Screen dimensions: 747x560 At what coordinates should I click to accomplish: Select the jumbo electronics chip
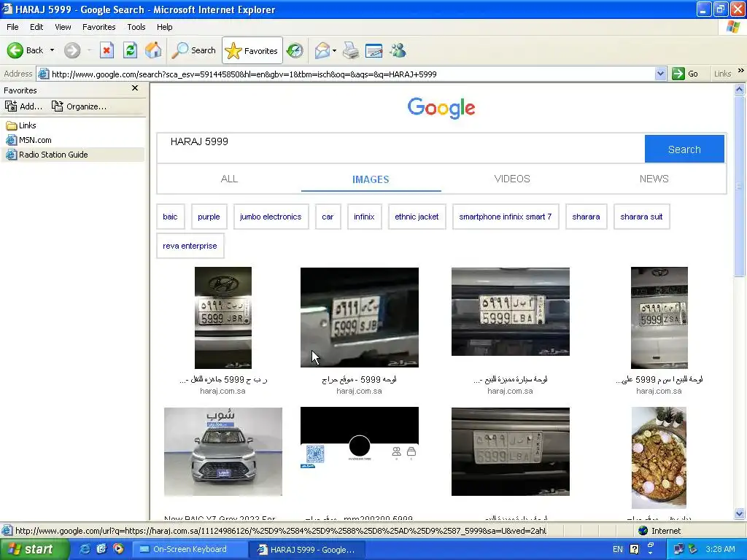coord(271,217)
